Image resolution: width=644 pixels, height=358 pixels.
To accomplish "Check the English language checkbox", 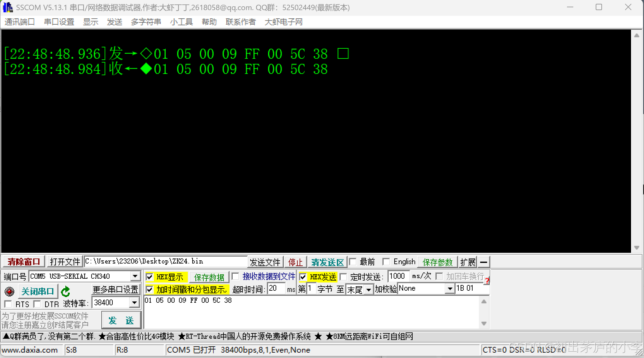I will coord(386,262).
